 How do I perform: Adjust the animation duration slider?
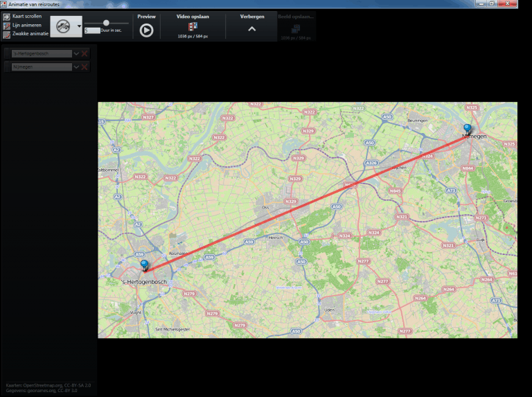tap(106, 23)
